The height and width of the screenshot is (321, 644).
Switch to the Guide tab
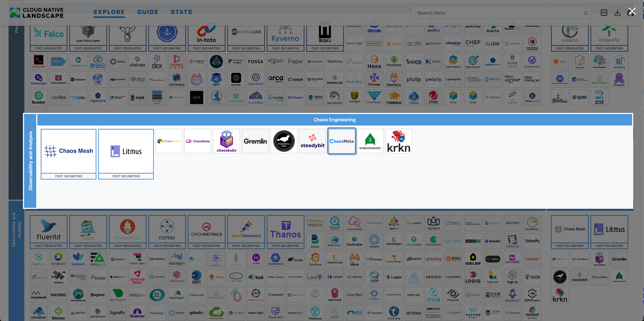148,12
